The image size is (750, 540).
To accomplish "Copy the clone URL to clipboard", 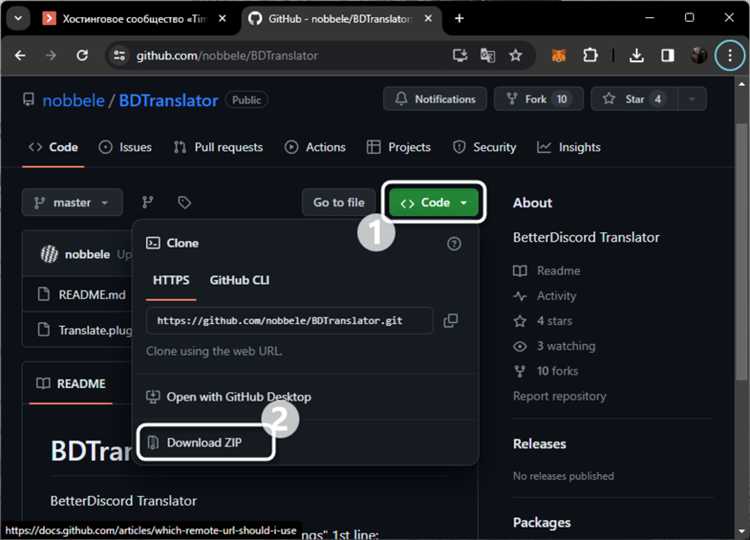I will [x=450, y=320].
